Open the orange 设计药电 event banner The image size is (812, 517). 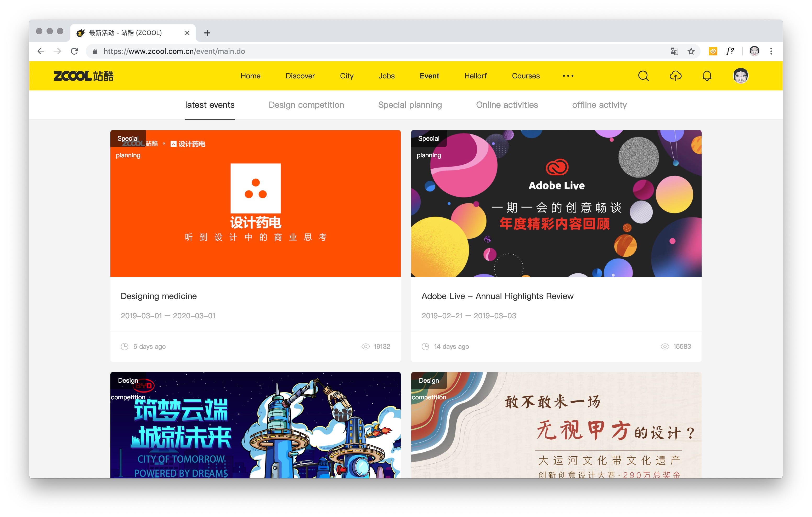click(x=255, y=204)
